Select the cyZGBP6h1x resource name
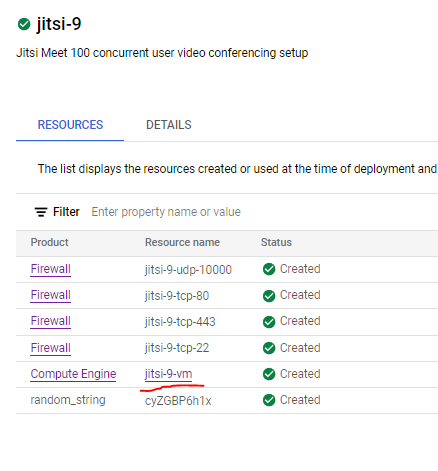 point(178,401)
